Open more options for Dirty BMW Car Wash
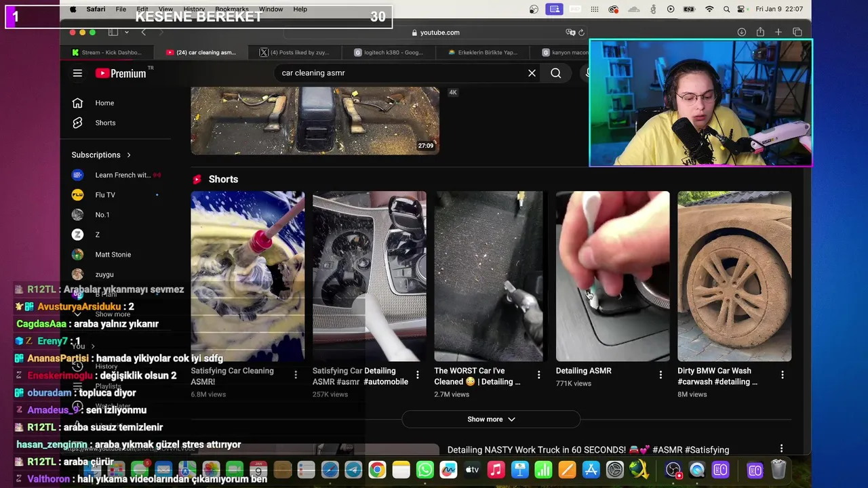This screenshot has height=488, width=868. pos(783,375)
